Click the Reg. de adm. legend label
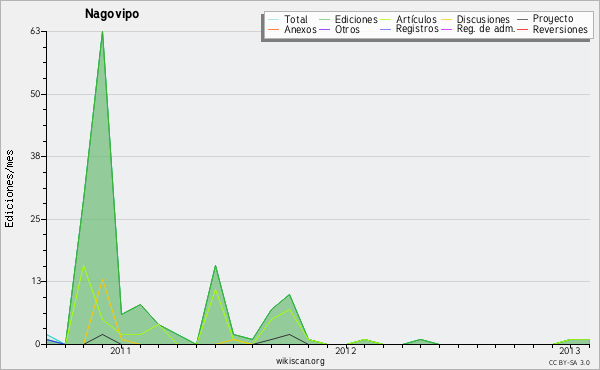Screen dimensions: 600x370 click(486, 29)
